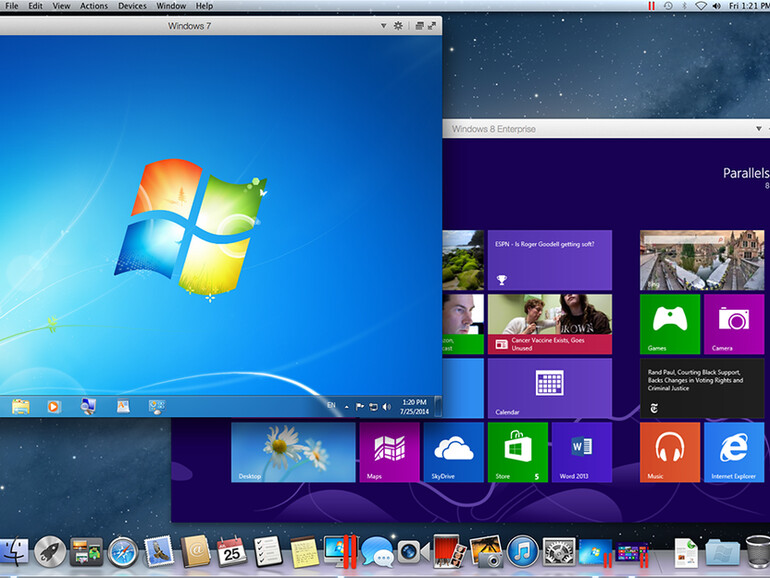The height and width of the screenshot is (578, 770).
Task: Open the Word 2013 tile
Action: click(x=581, y=452)
